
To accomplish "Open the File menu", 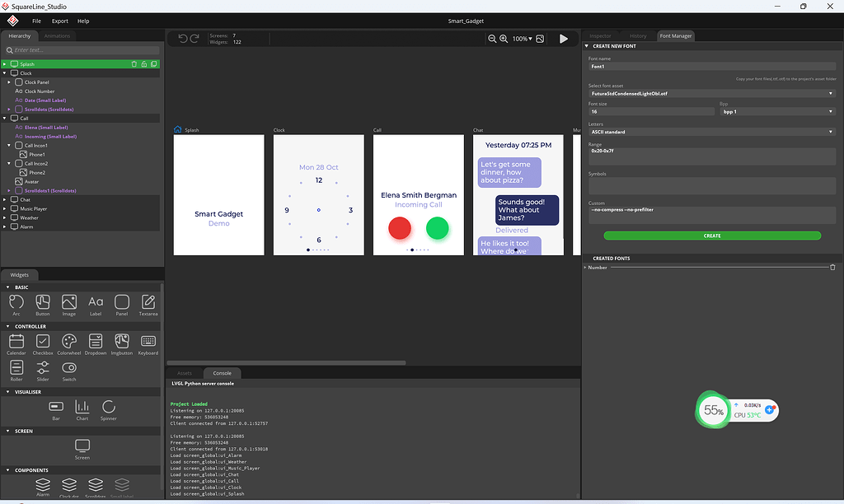I will tap(36, 21).
